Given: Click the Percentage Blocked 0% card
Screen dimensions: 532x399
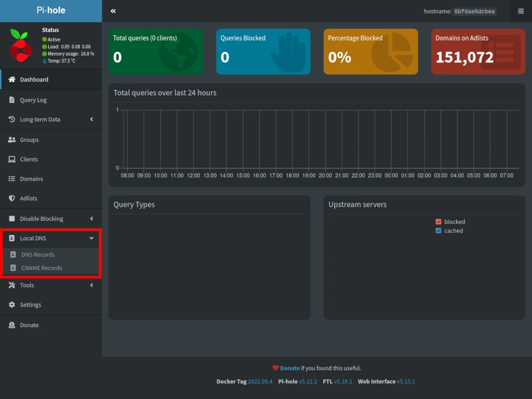Looking at the screenshot, I should coord(370,51).
